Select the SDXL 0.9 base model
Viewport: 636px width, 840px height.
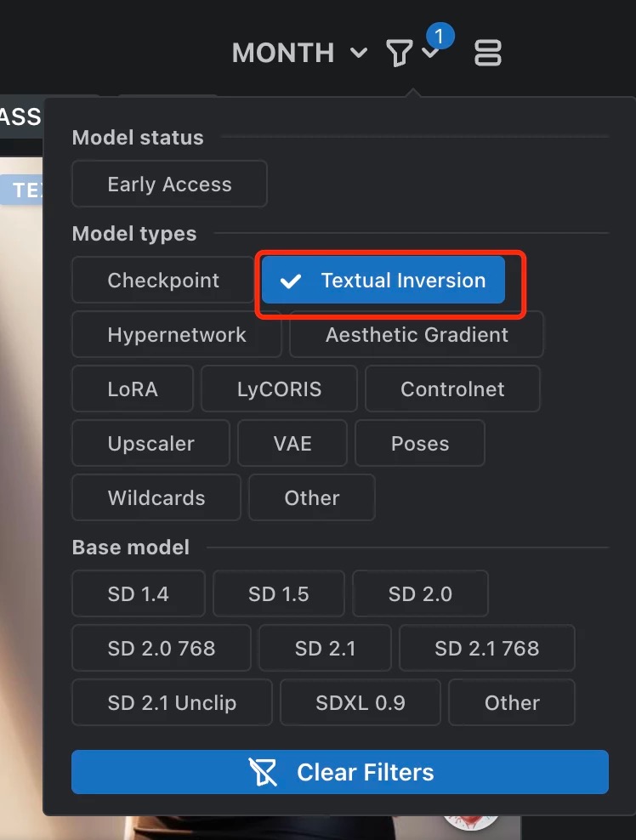coord(361,703)
